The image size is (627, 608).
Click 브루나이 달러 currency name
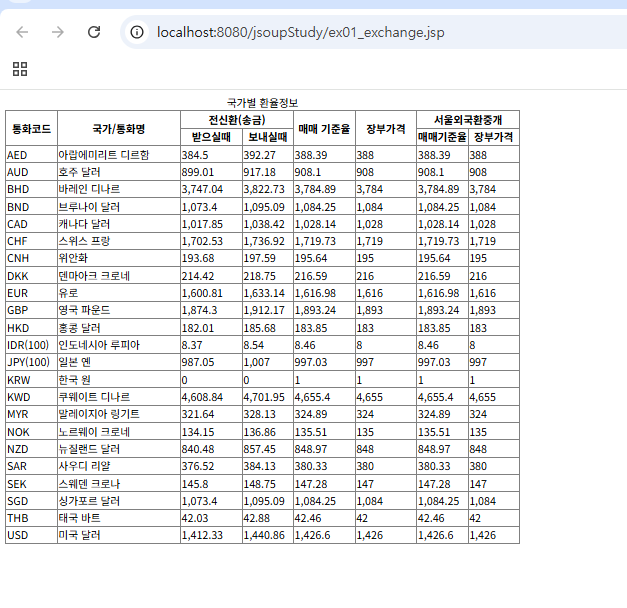pos(89,207)
